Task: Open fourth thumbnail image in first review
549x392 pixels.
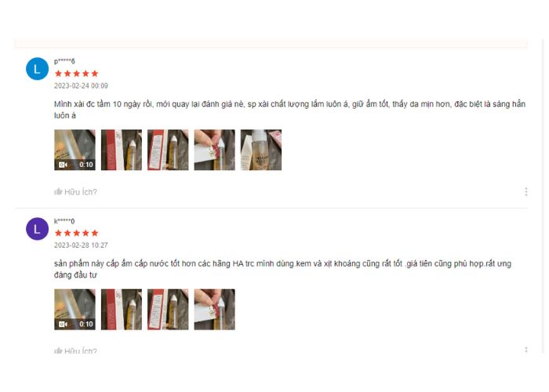Action: click(x=215, y=150)
